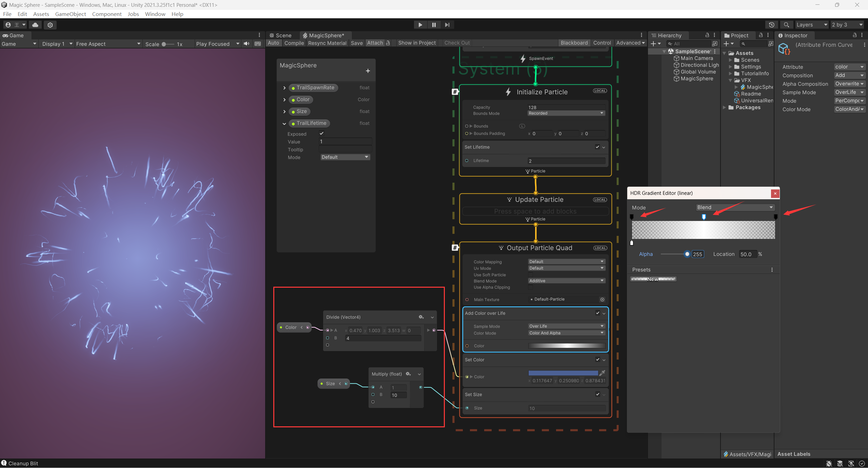
Task: Click the mute audio icon in Game view
Action: pyautogui.click(x=246, y=44)
